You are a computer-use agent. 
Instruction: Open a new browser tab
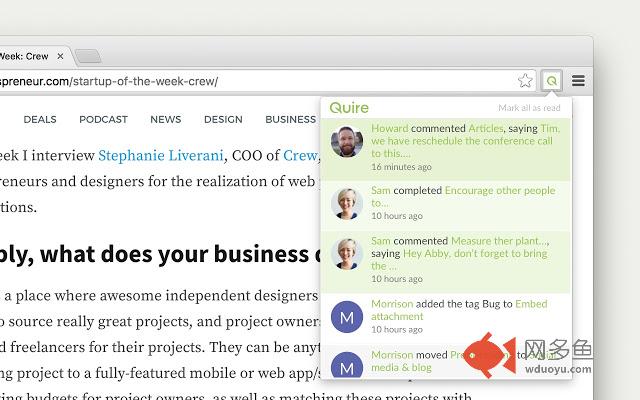coord(88,56)
